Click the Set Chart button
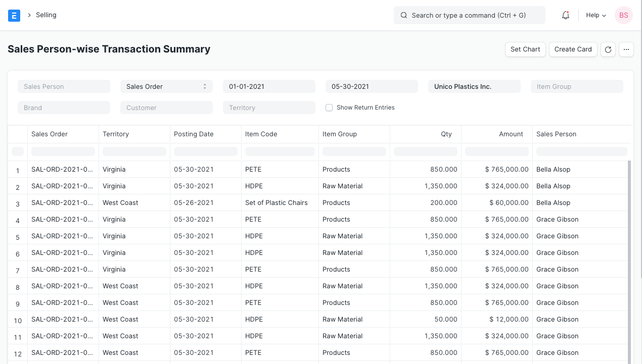This screenshot has width=642, height=364. click(x=525, y=49)
